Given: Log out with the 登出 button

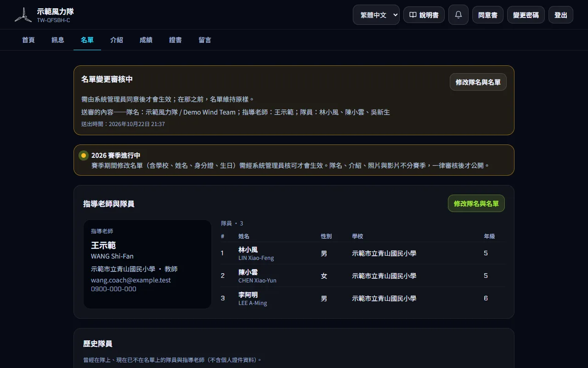Looking at the screenshot, I should coord(561,15).
